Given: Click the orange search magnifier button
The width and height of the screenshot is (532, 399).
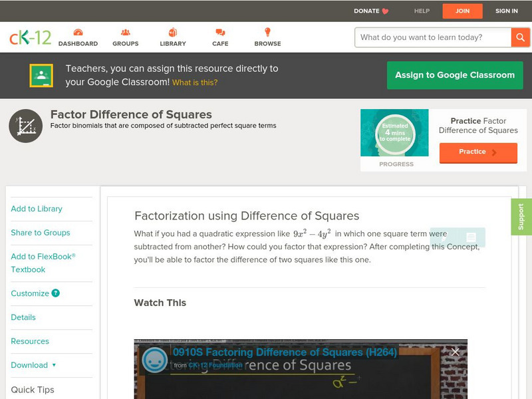Looking at the screenshot, I should (x=520, y=37).
